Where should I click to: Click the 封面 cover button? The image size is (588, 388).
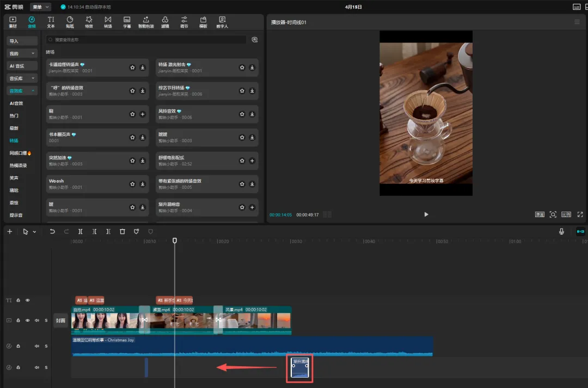click(x=61, y=321)
